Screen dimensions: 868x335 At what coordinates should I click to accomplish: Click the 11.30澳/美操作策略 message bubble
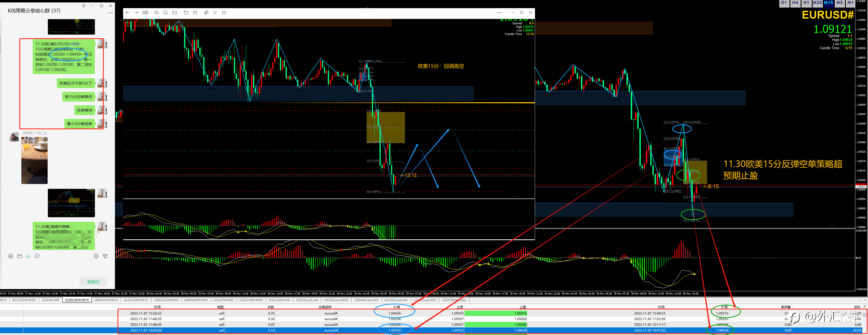[x=64, y=236]
